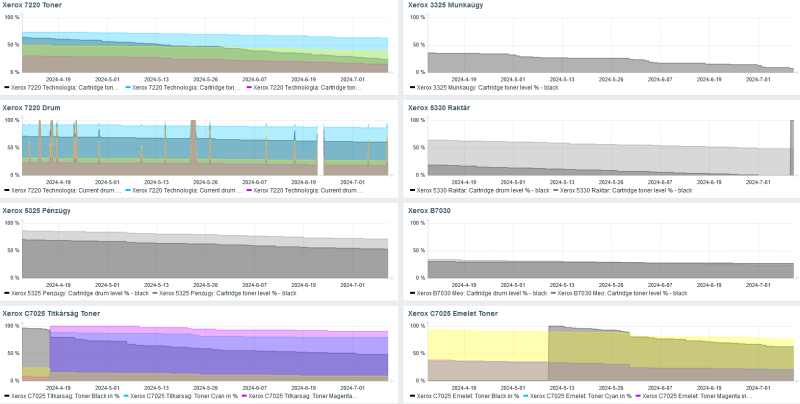Viewport: 800px width, 404px height.
Task: Select 5330 Raktar cartridge toner level legend entry
Action: [x=622, y=191]
